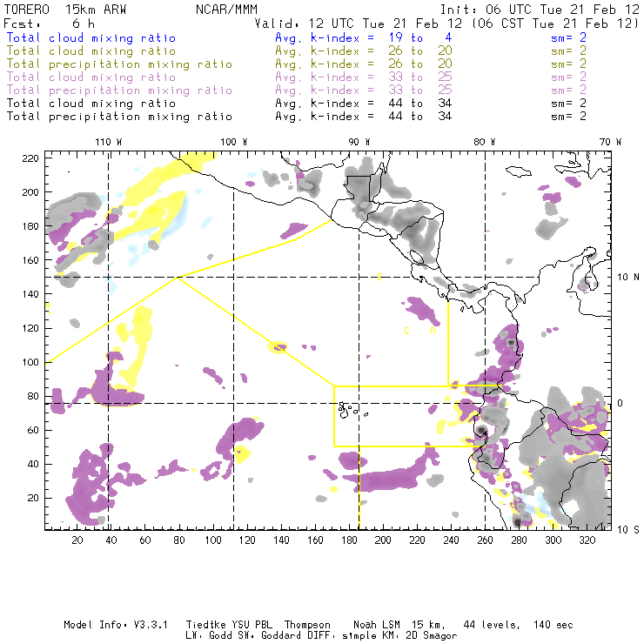The width and height of the screenshot is (644, 644).
Task: Click the '80 W' longitude label
Action: click(x=485, y=142)
